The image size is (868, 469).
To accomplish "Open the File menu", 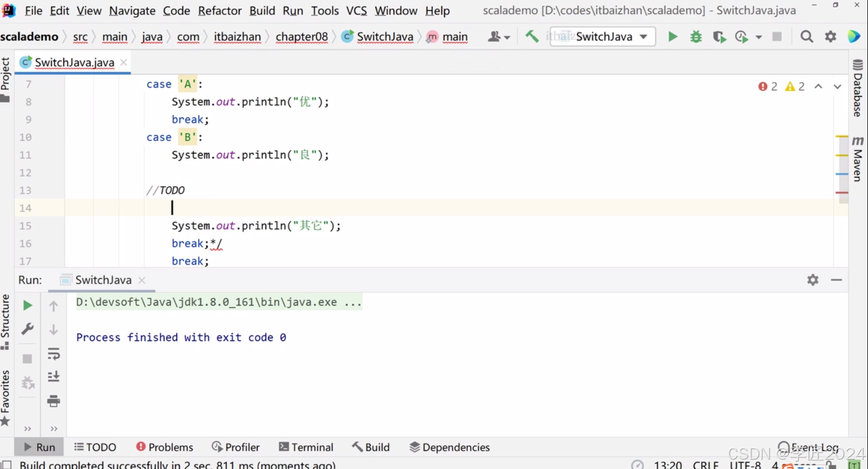I will [x=33, y=11].
